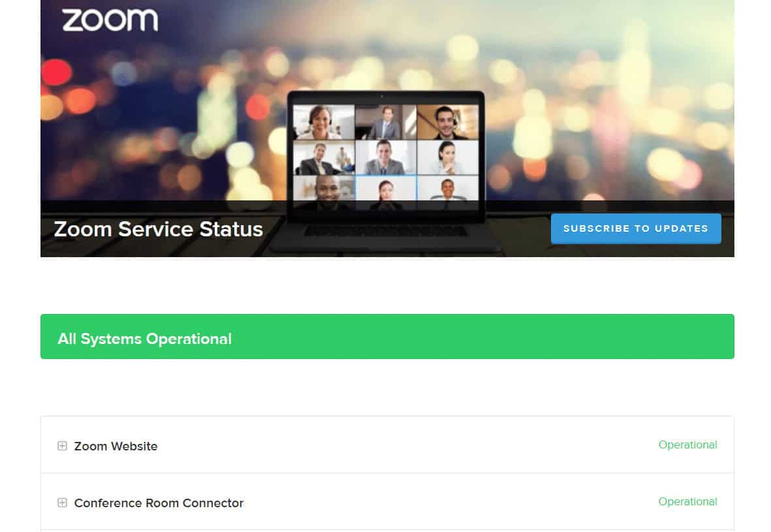Expand the Conference Room Connector component details
This screenshot has width=771, height=532.
tap(62, 503)
